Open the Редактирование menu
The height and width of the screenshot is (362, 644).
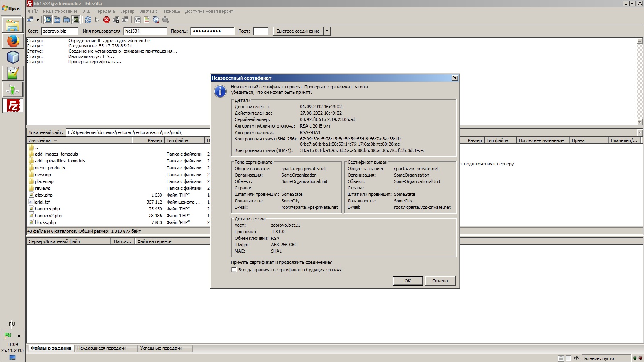point(60,11)
